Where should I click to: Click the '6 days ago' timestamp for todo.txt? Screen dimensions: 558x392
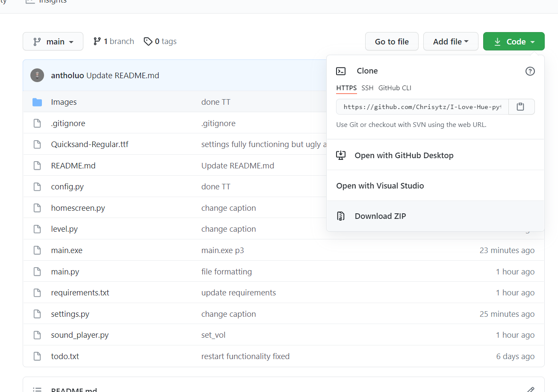coord(515,356)
